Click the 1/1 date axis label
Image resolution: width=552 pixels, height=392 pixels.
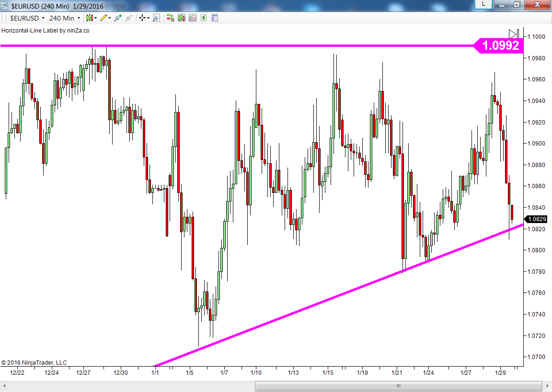(155, 373)
